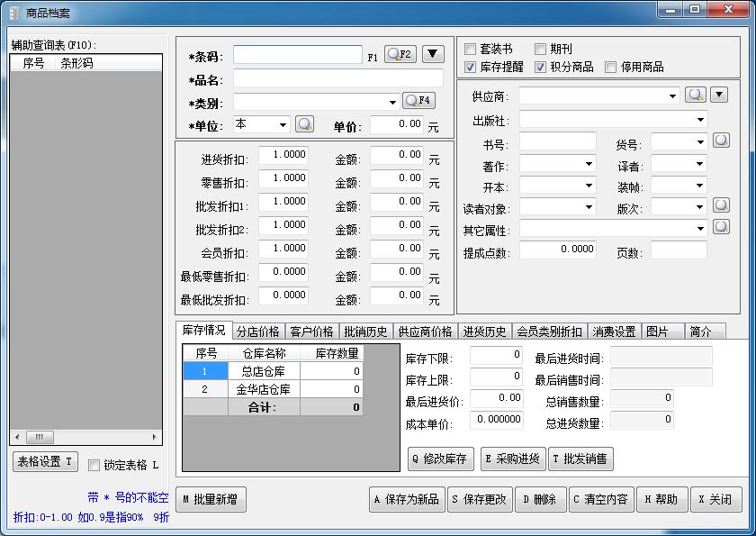Click the F4 category search magnifier button

418,100
